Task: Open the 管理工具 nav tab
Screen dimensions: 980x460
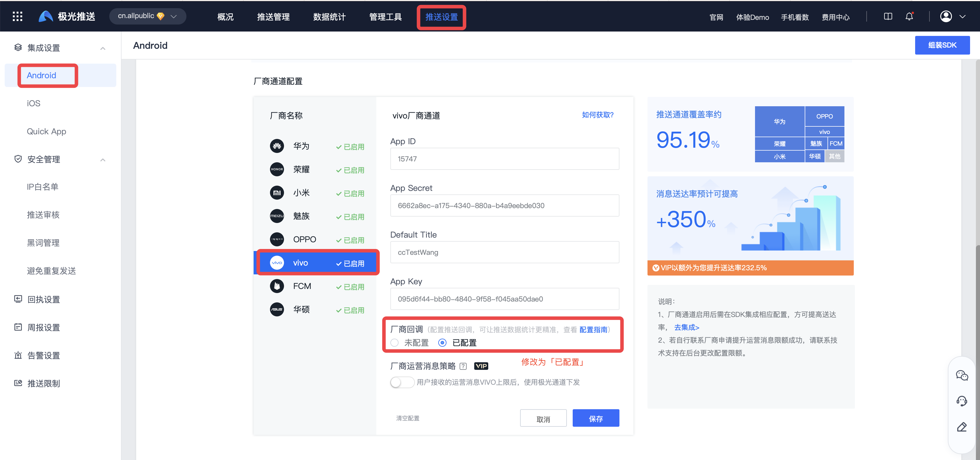Action: coord(385,17)
